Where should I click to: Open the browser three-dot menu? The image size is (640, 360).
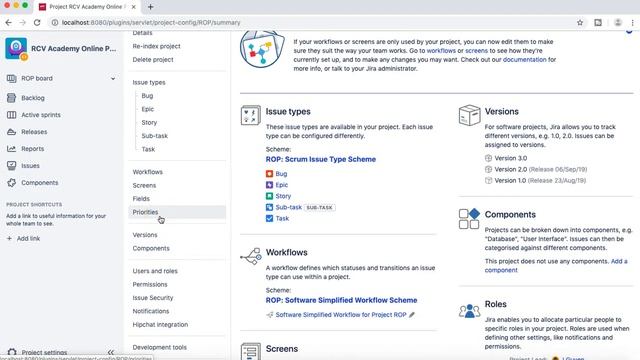point(632,23)
